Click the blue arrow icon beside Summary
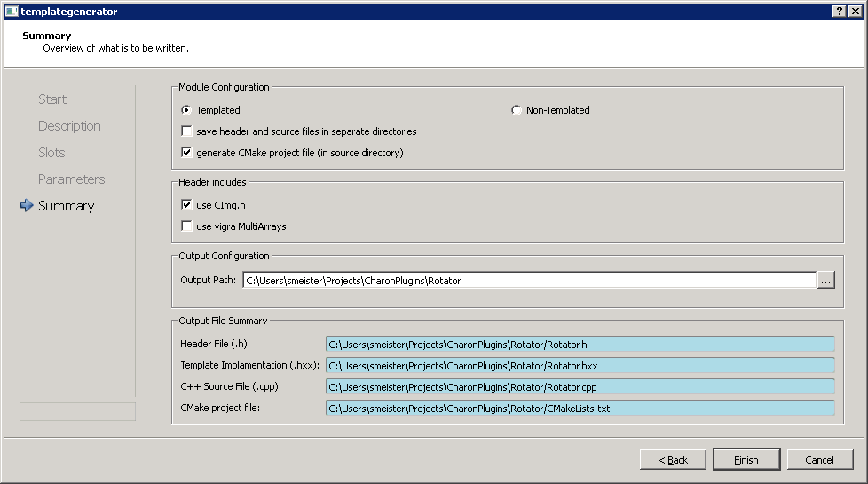The width and height of the screenshot is (868, 484). [x=27, y=205]
